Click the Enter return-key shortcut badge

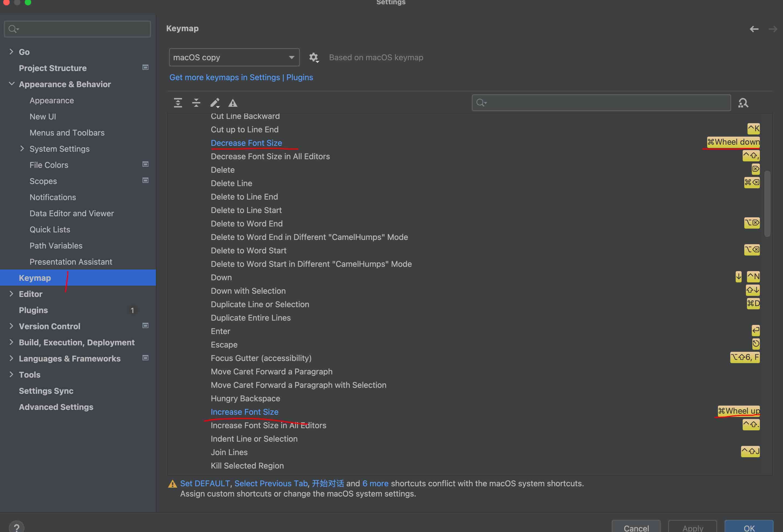(x=756, y=331)
